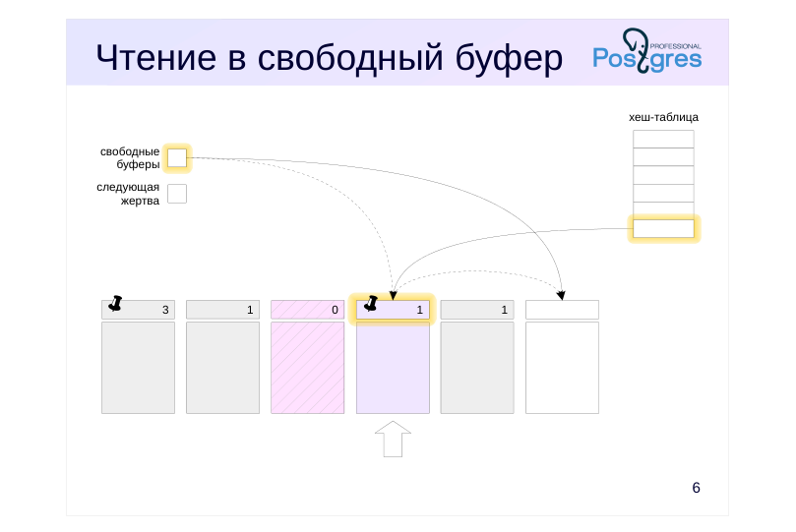Click the empty white buffer body on the right
The image size is (796, 532).
(562, 368)
